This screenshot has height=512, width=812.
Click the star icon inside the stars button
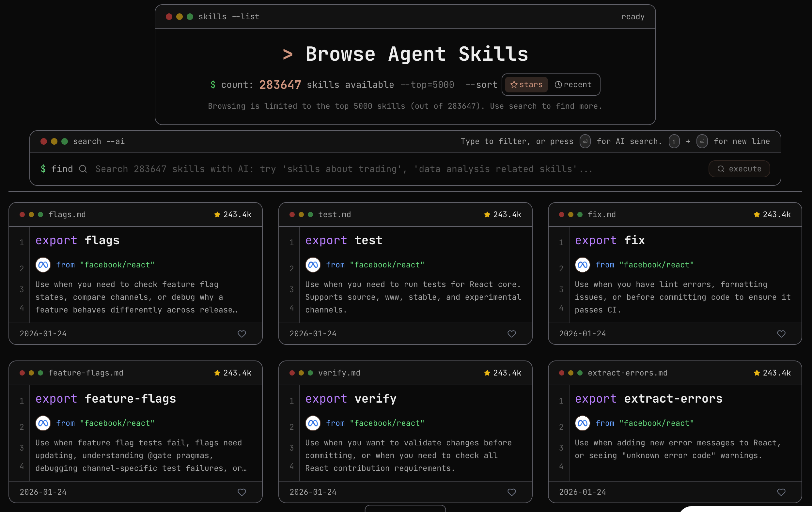click(x=514, y=85)
